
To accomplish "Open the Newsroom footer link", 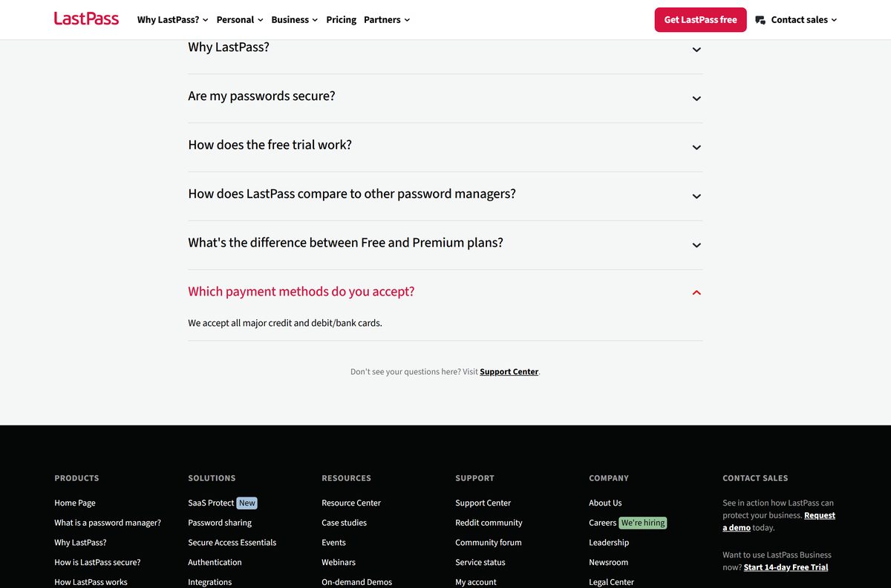I will pyautogui.click(x=608, y=563).
